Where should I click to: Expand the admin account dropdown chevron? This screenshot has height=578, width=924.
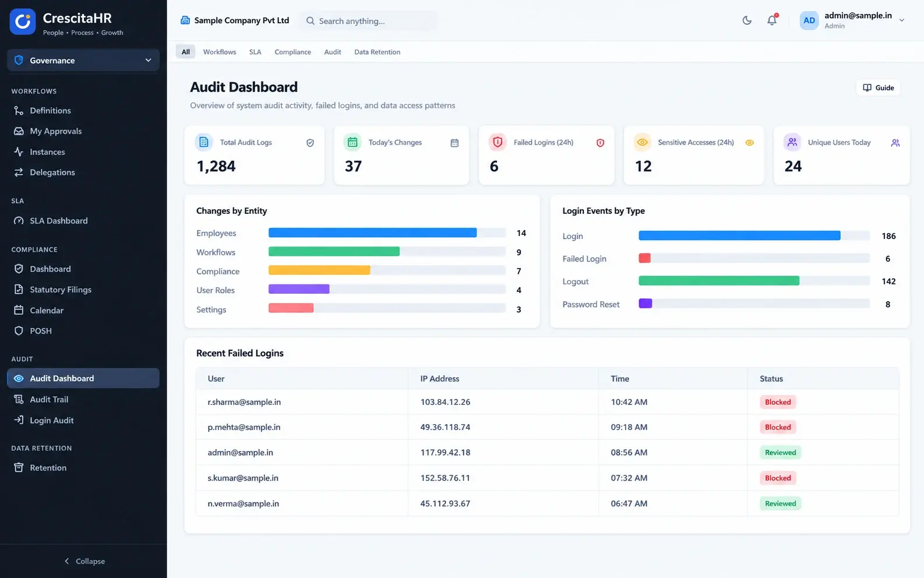click(902, 20)
